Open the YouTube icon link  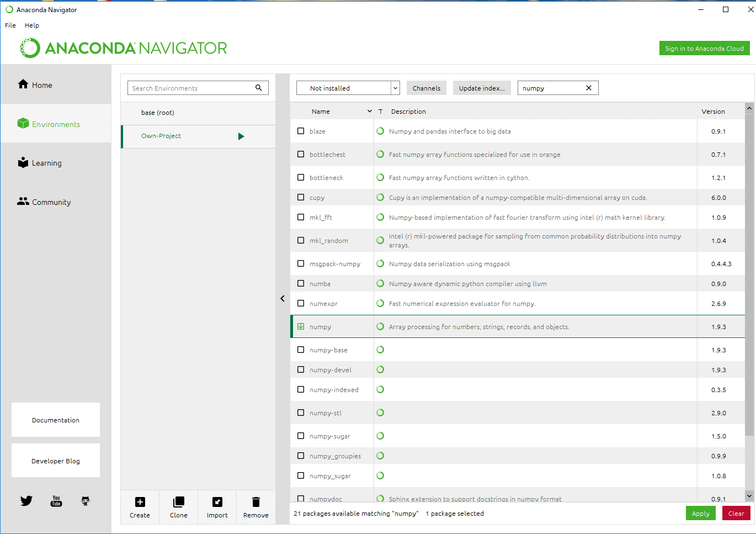(56, 501)
